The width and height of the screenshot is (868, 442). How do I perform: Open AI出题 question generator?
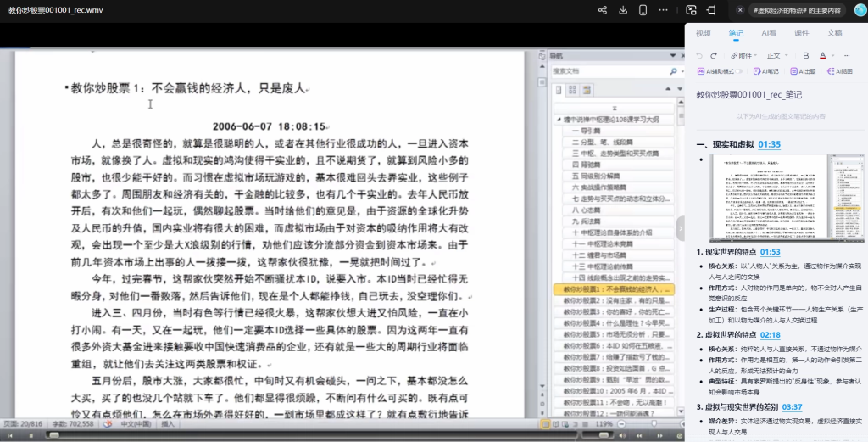803,71
